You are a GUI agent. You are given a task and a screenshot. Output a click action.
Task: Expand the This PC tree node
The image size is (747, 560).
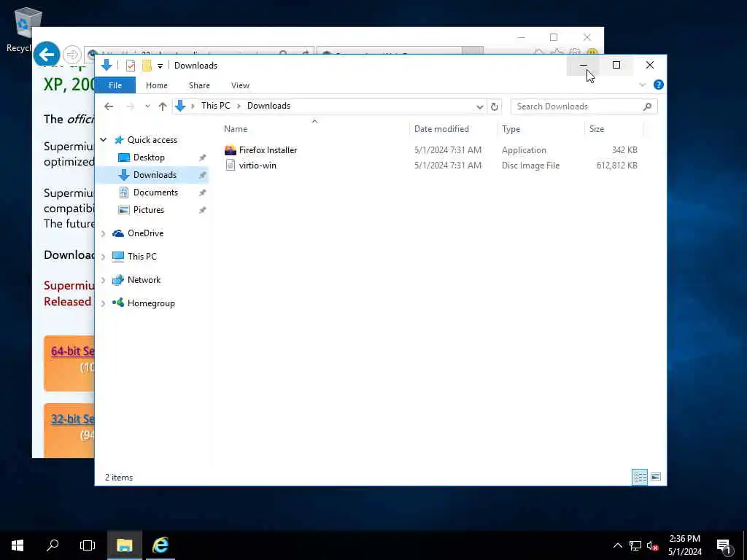pyautogui.click(x=104, y=257)
